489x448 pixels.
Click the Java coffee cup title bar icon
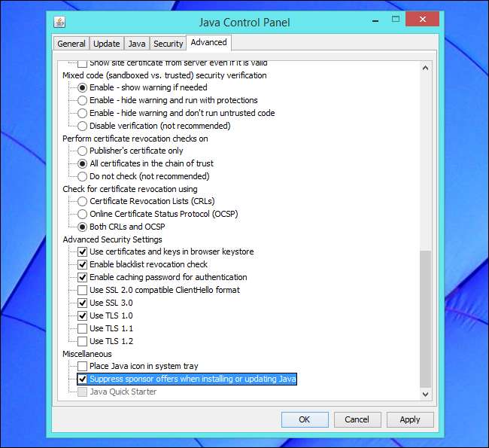click(59, 22)
